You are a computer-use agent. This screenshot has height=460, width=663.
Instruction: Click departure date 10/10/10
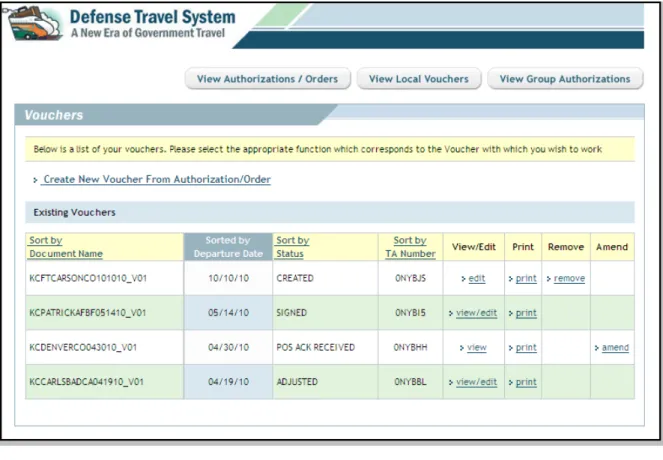[228, 279]
